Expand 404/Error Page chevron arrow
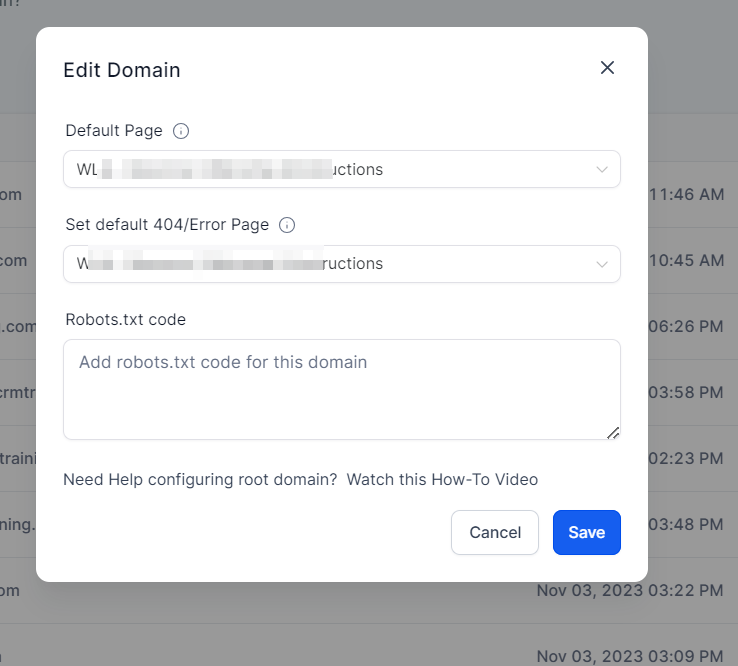Viewport: 738px width, 666px height. (602, 264)
